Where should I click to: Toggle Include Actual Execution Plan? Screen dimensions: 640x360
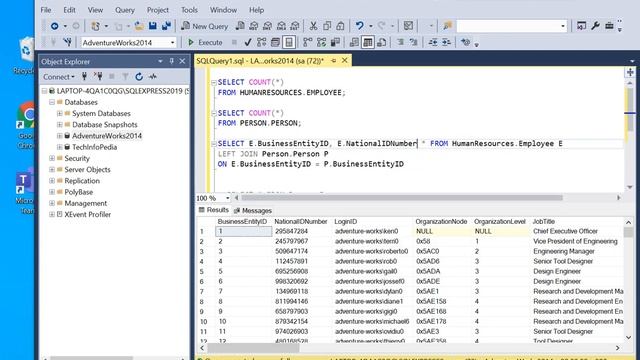point(308,42)
